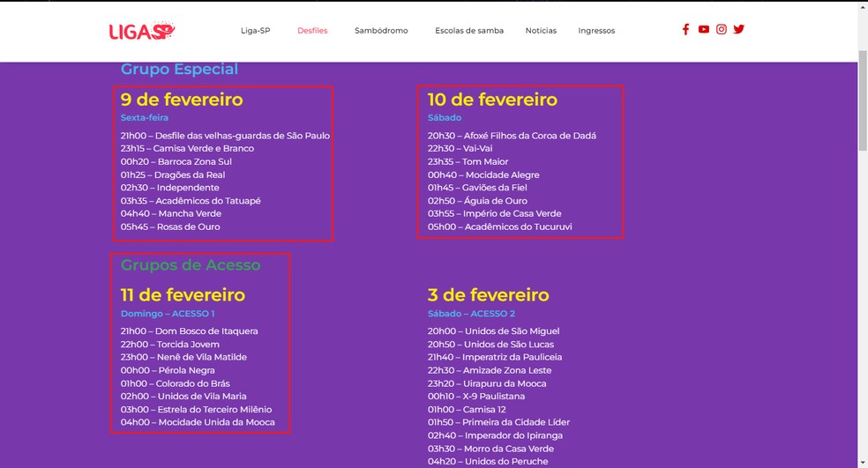
Task: Open the Desfiles menu item
Action: click(x=312, y=31)
